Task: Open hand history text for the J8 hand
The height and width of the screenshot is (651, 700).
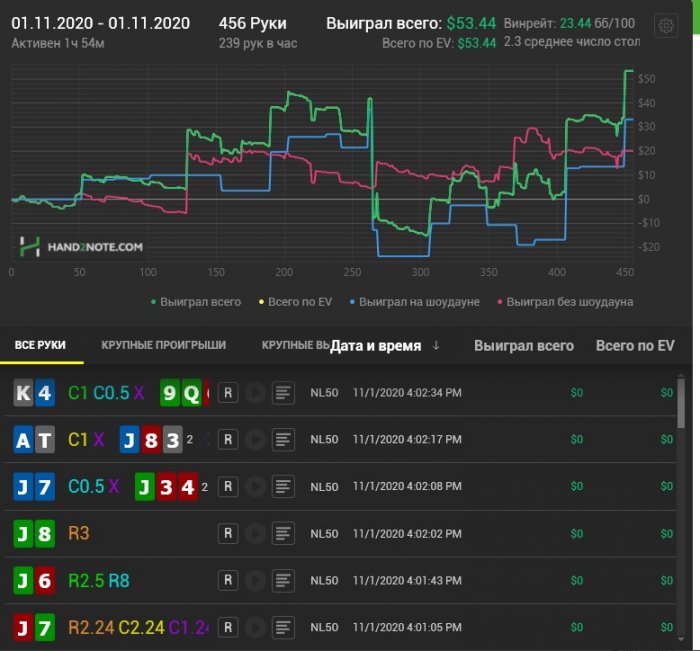Action: pos(283,533)
